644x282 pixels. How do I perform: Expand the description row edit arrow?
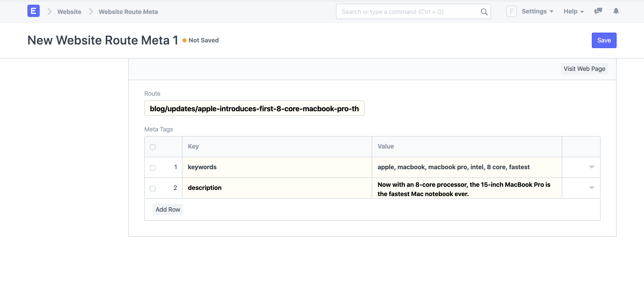coord(592,188)
